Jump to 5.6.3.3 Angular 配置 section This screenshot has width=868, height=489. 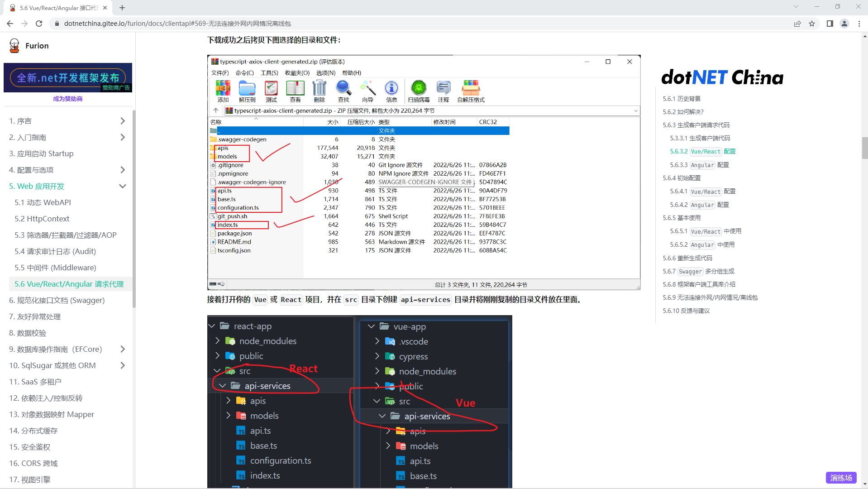(699, 165)
